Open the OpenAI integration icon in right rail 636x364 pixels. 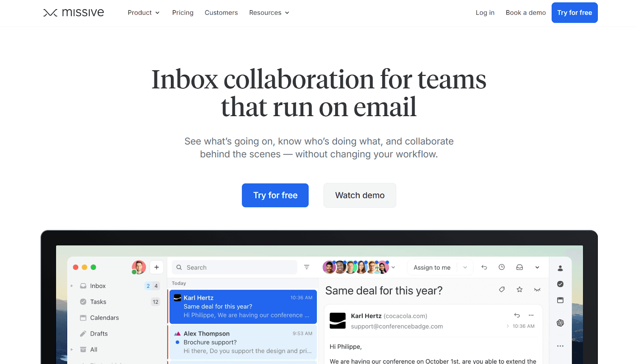[x=560, y=323]
